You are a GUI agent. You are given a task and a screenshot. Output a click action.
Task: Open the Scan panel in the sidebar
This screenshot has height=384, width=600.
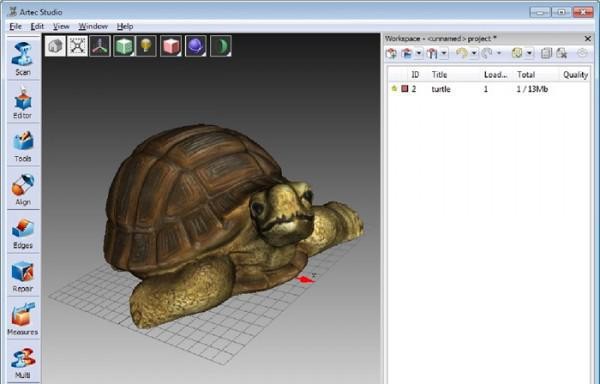[x=23, y=59]
